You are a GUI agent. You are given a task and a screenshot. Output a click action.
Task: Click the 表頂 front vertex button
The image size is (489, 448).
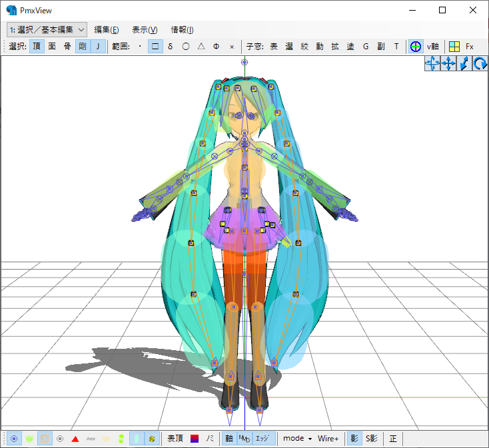(175, 439)
